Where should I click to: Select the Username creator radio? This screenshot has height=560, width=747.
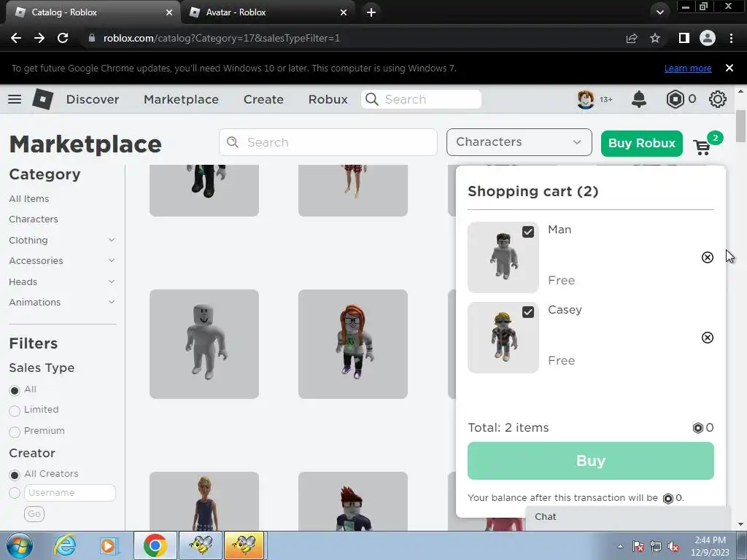coord(15,493)
